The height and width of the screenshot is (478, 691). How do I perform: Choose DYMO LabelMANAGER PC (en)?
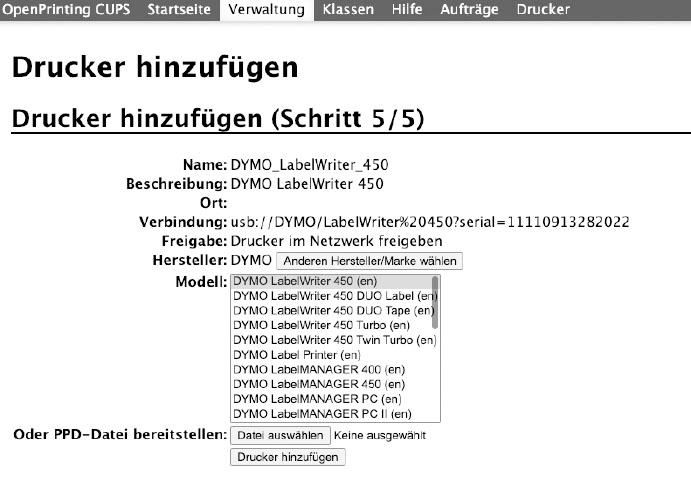pos(335,399)
